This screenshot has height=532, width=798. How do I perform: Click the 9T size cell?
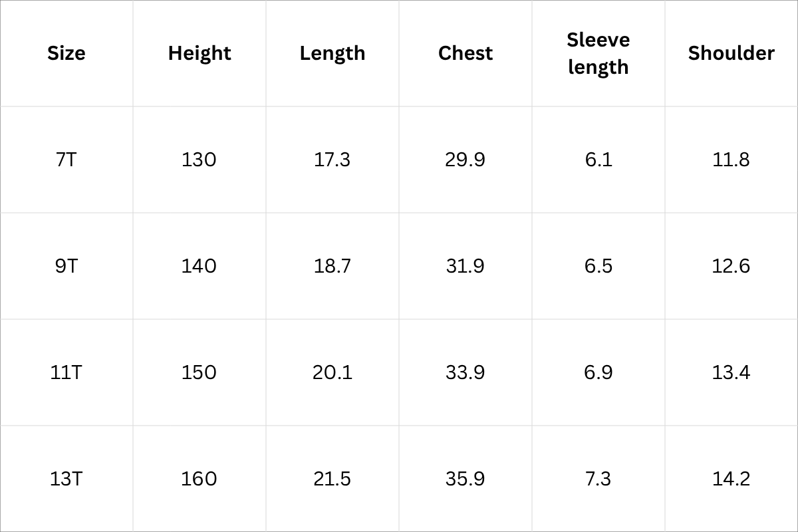(x=66, y=266)
